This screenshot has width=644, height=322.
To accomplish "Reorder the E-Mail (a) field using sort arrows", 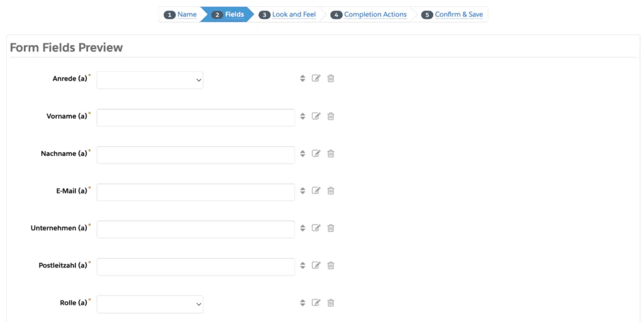I will pyautogui.click(x=303, y=191).
